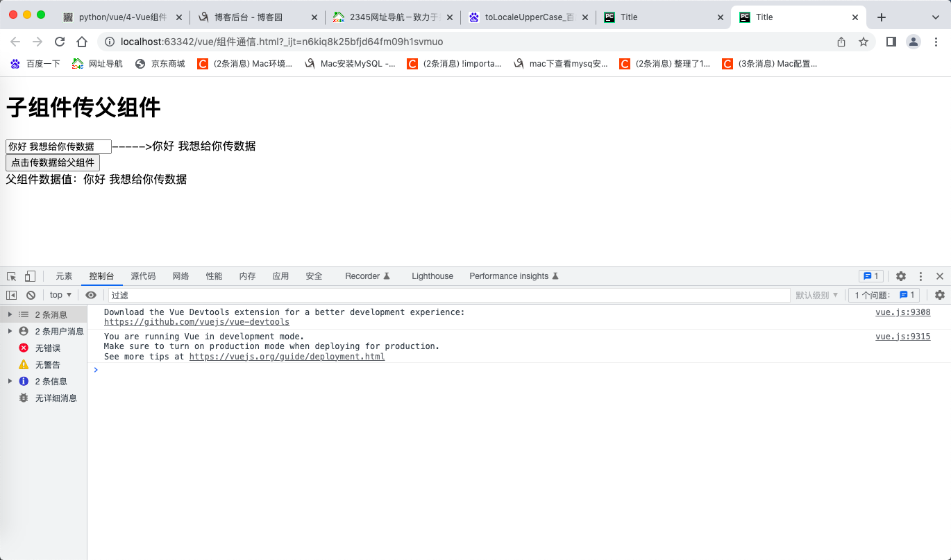Switch to the 博客后台 - 博客园 browser tab
Image resolution: width=951 pixels, height=560 pixels.
pyautogui.click(x=257, y=17)
